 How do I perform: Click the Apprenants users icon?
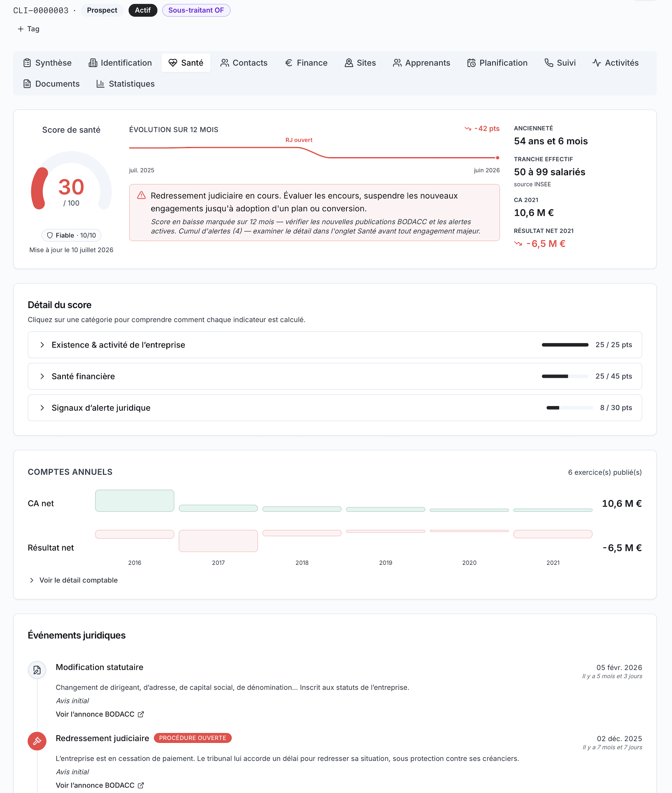(x=397, y=63)
